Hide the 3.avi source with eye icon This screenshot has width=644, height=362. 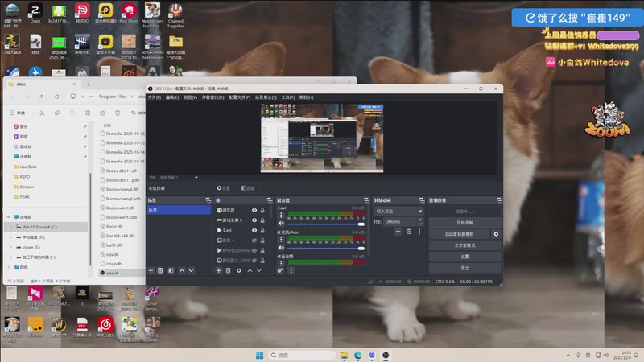pyautogui.click(x=254, y=230)
